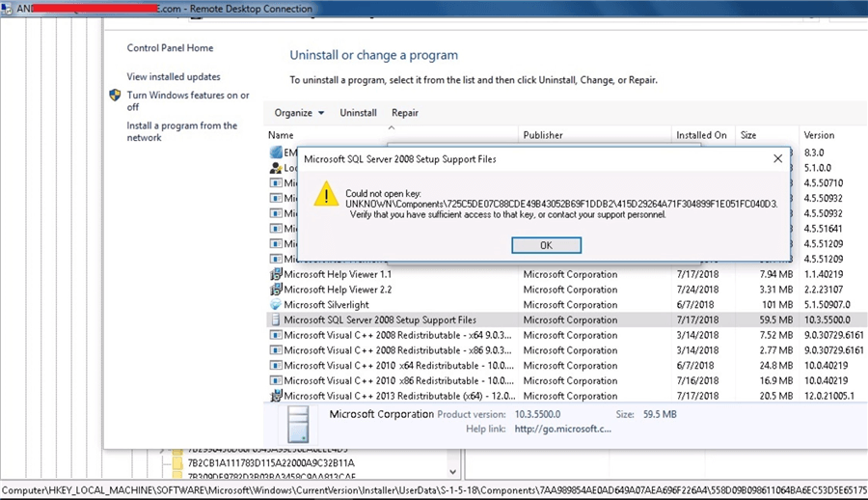Click the 4.5.50710 version cell
The height and width of the screenshot is (500, 868).
point(824,182)
